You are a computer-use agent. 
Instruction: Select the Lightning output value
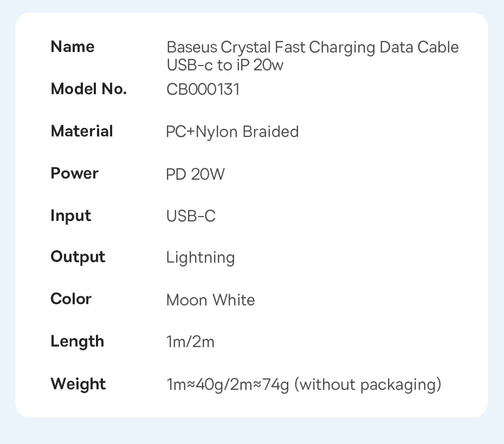[201, 258]
